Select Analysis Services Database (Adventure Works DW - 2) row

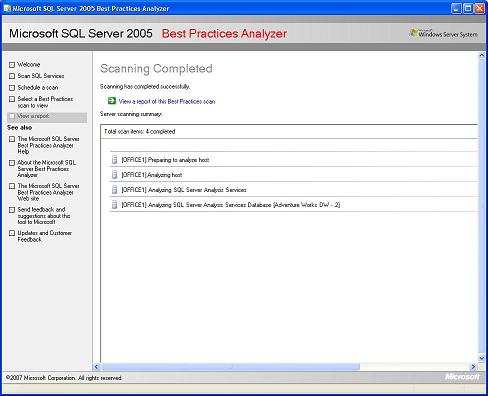tap(294, 205)
